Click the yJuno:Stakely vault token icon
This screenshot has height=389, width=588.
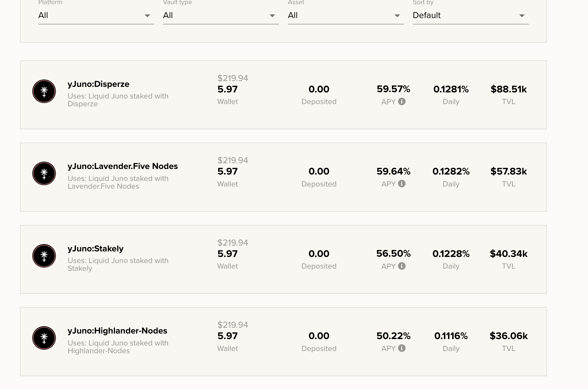tap(44, 256)
